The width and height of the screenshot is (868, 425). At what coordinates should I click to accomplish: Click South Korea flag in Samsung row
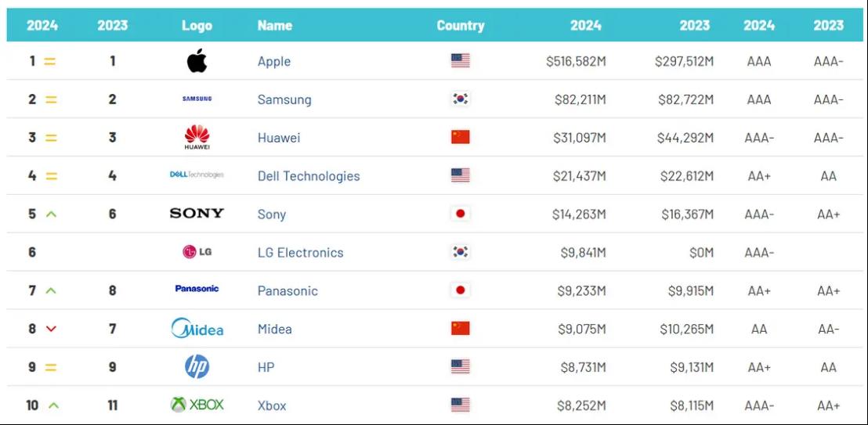click(461, 99)
